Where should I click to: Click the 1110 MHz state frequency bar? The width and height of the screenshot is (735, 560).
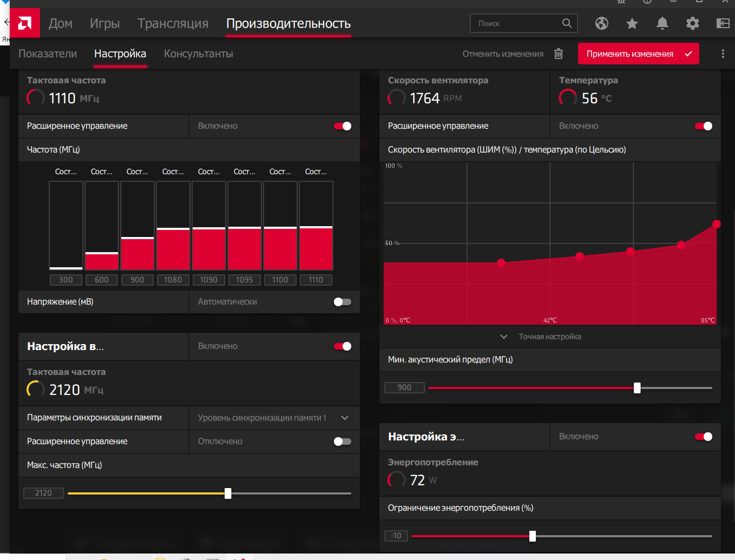tap(316, 226)
